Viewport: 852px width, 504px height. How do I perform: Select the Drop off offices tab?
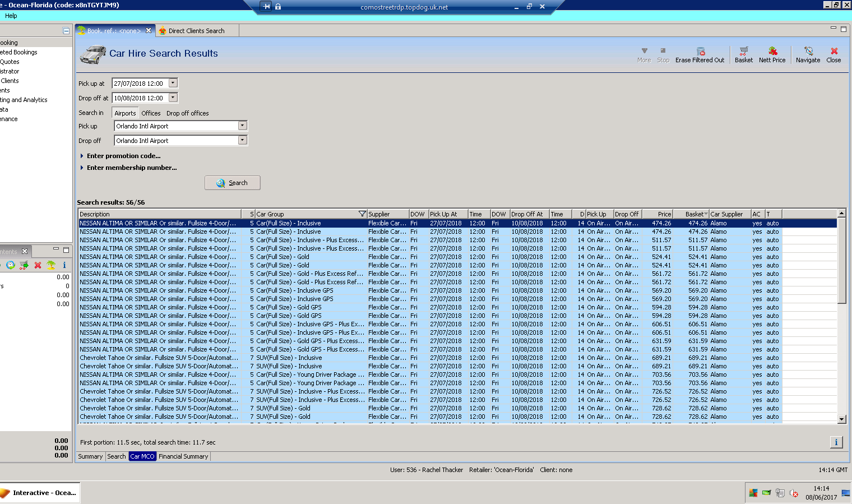[187, 113]
